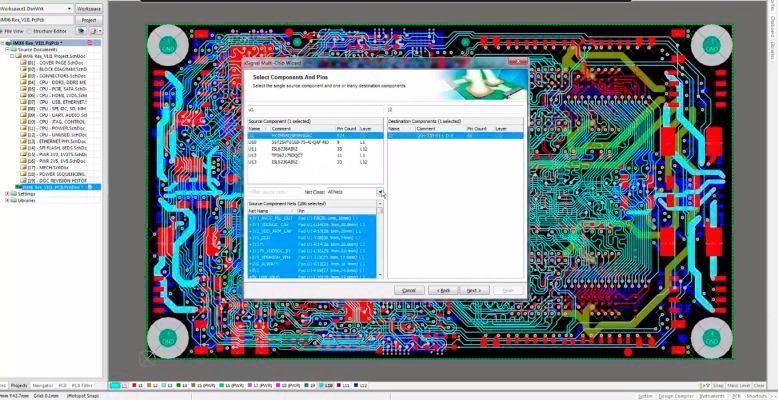Click the Workspace button in Projects panel

click(x=89, y=9)
